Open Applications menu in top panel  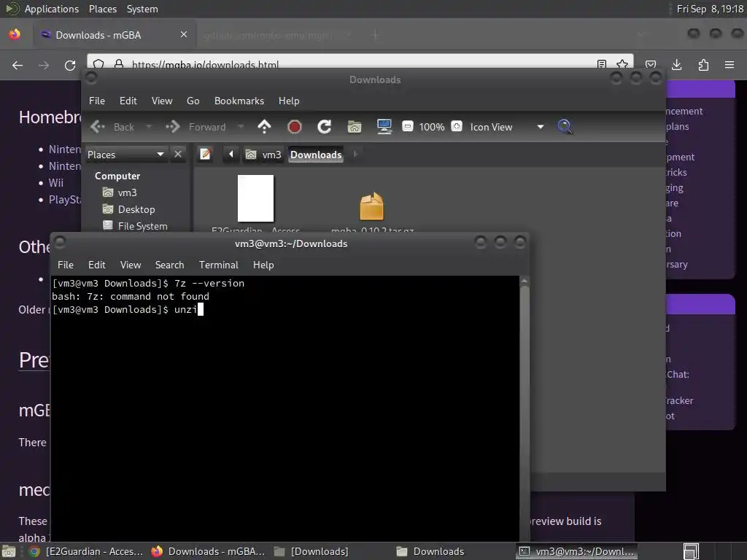point(52,9)
